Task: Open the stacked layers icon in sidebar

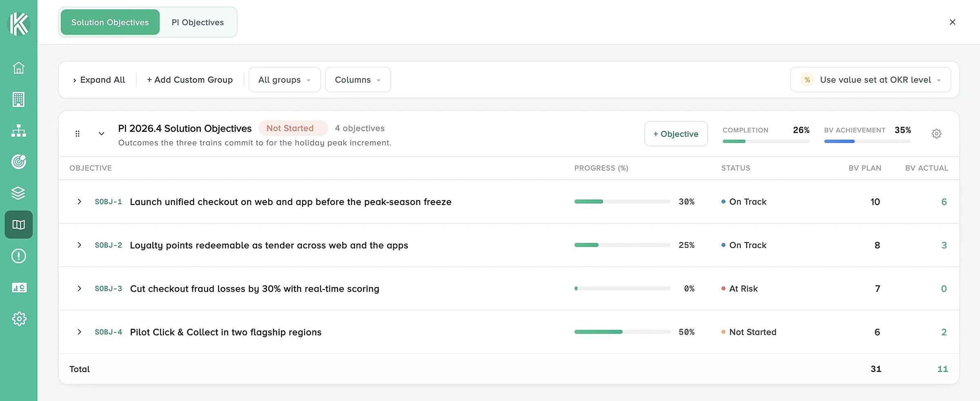Action: click(x=18, y=193)
